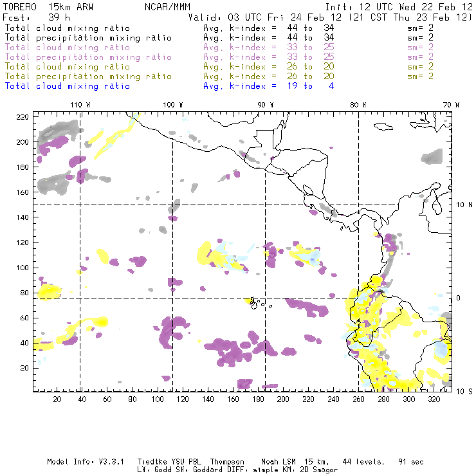Click the 110 W longitude label
The height and width of the screenshot is (476, 476).
[80, 105]
